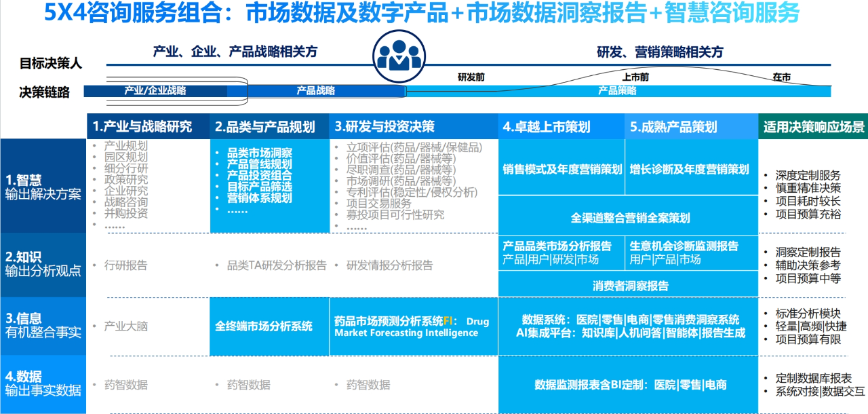
Task: Open the 4.数据 输出事实数据 row label
Action: (43, 384)
